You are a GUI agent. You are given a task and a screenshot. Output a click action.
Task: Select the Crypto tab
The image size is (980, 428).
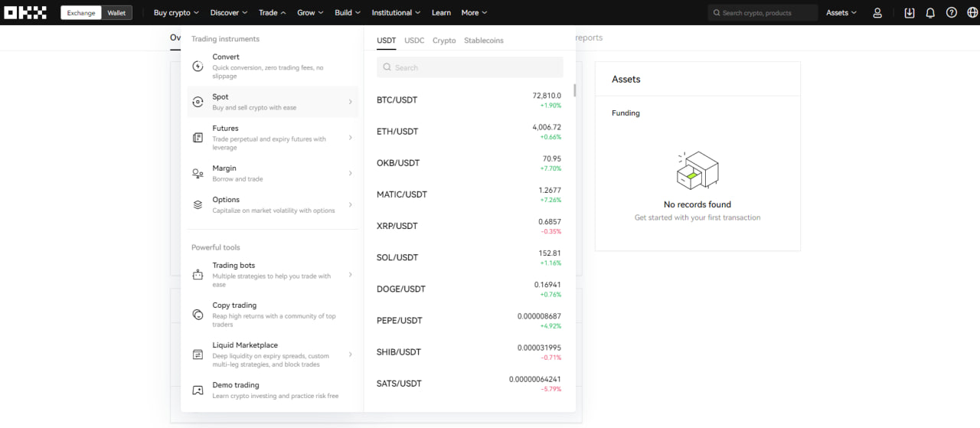pos(444,41)
